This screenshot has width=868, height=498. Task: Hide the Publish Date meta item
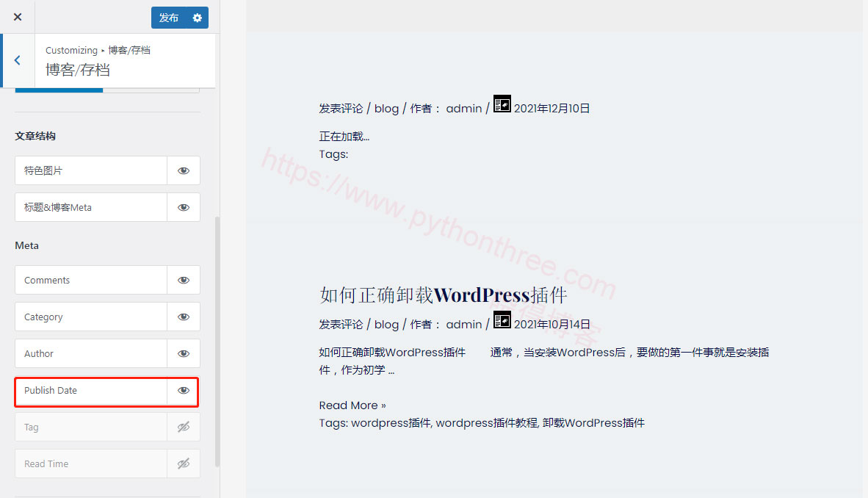pos(184,391)
